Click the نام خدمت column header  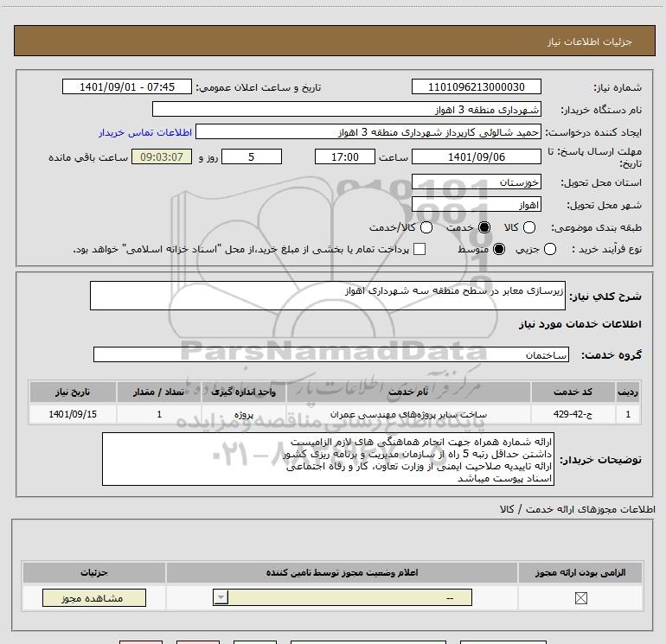click(x=408, y=392)
